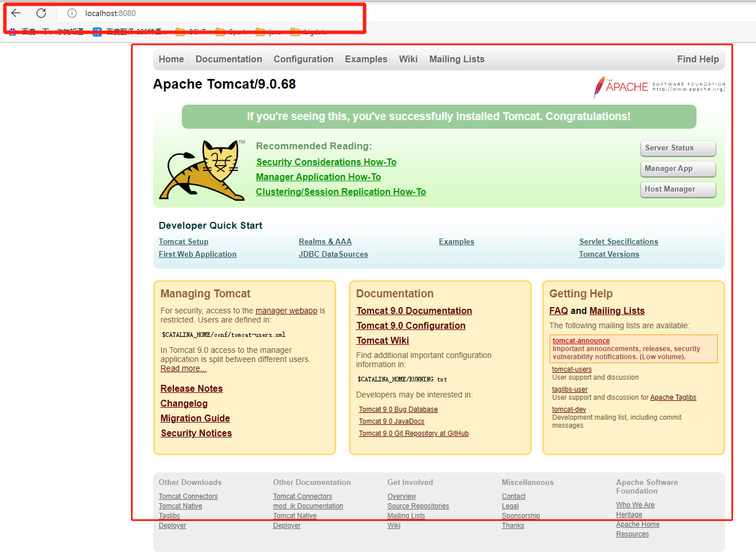Open JDBC DataSources link

click(333, 254)
